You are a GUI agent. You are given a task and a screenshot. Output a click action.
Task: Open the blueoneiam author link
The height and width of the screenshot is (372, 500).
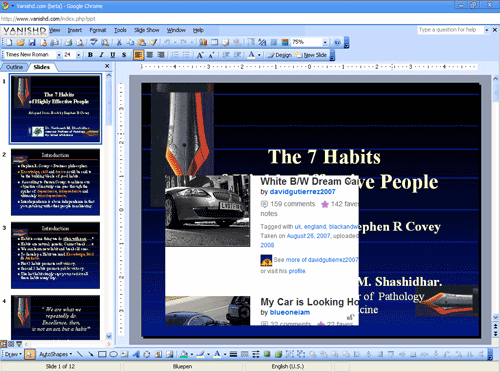290,312
